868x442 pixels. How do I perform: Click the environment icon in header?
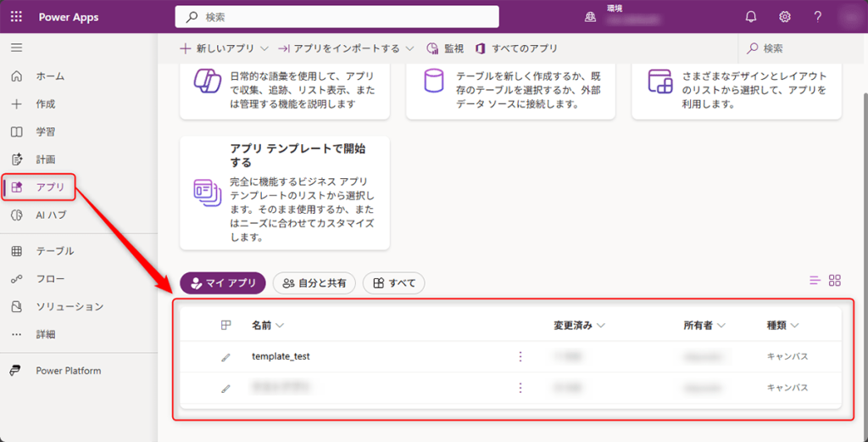tap(591, 17)
